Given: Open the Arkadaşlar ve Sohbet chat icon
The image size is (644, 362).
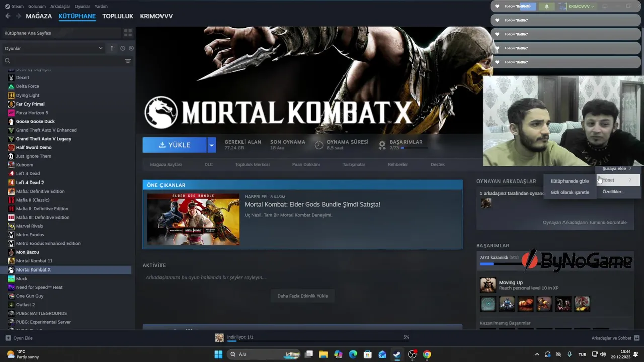Looking at the screenshot, I should coord(636,338).
